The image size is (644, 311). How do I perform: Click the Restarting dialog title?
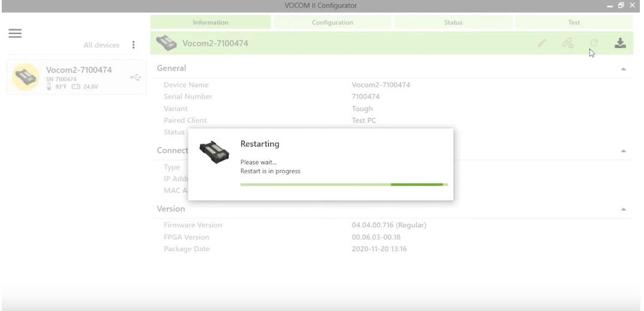pos(260,144)
